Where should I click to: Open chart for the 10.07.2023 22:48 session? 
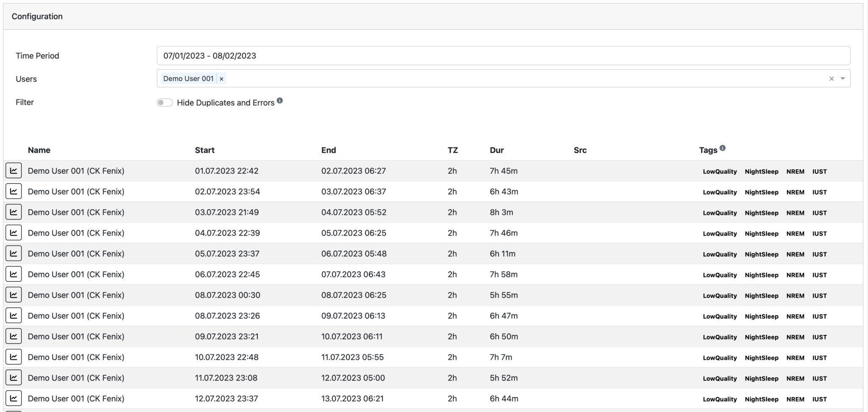point(14,357)
